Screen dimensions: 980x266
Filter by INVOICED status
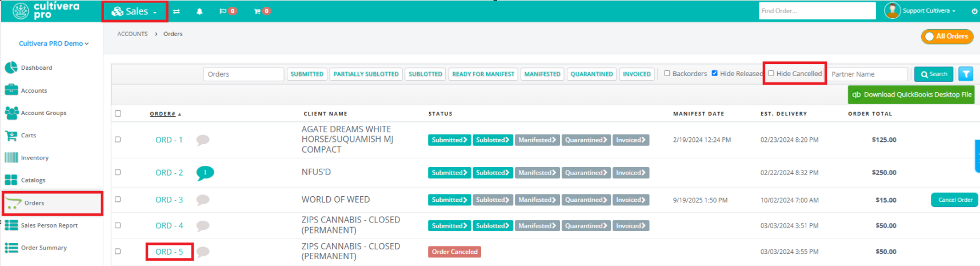pyautogui.click(x=637, y=74)
